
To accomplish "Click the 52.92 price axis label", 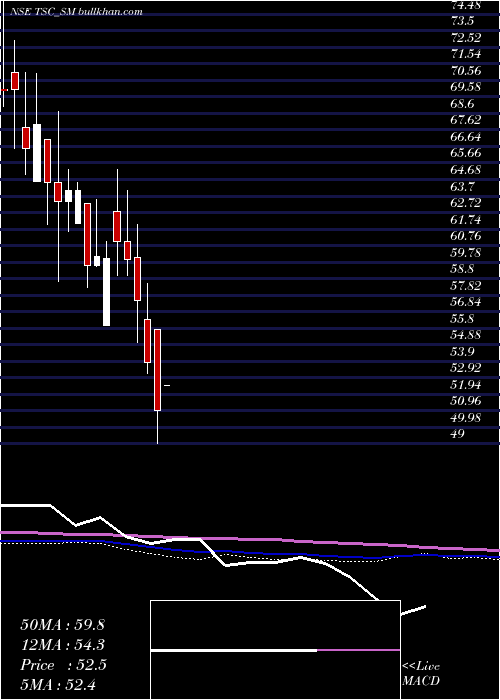I will 467,368.
